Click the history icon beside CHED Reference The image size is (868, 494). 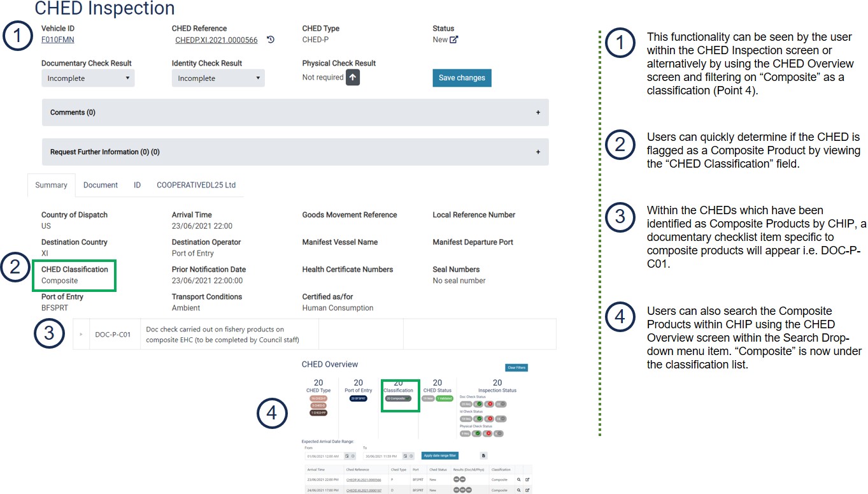pyautogui.click(x=271, y=40)
